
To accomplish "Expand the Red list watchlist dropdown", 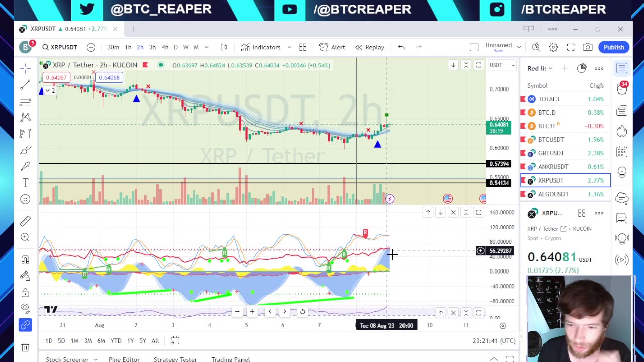I will pos(540,68).
